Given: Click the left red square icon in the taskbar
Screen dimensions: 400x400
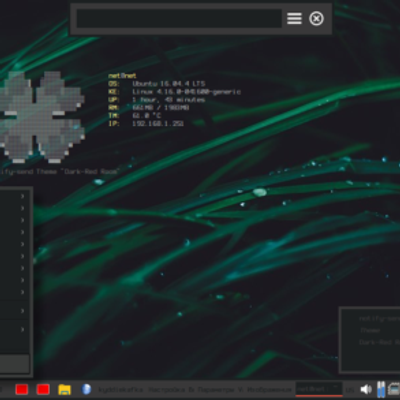Looking at the screenshot, I should [22, 389].
